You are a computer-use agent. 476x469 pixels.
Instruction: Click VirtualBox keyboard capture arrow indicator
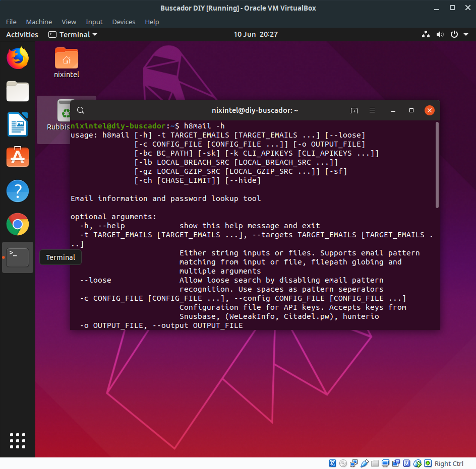428,463
